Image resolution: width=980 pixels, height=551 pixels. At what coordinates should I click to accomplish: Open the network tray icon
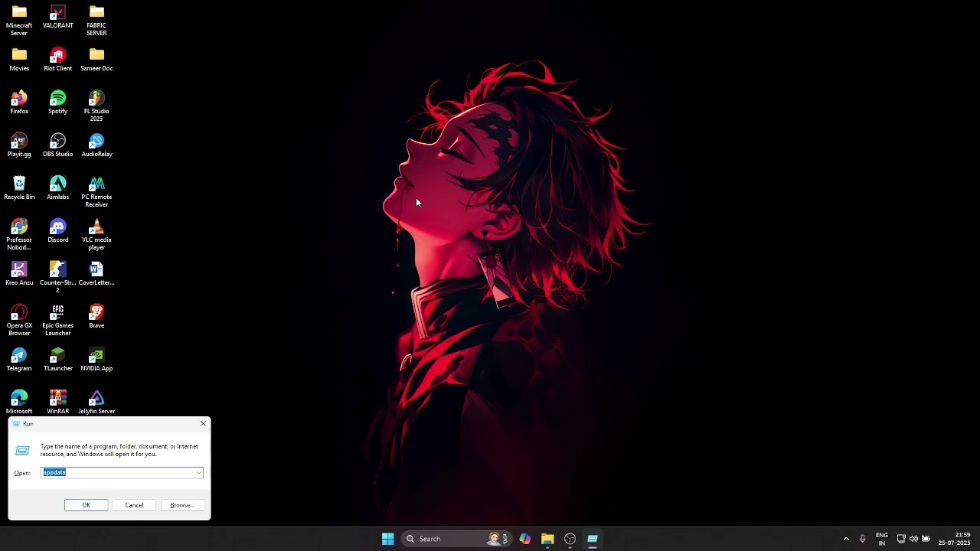coord(901,539)
